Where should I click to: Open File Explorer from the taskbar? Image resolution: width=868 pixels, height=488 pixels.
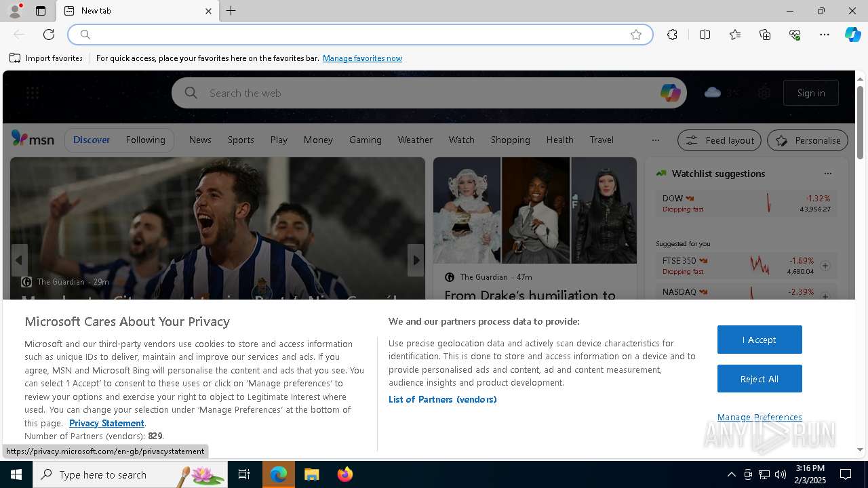311,474
